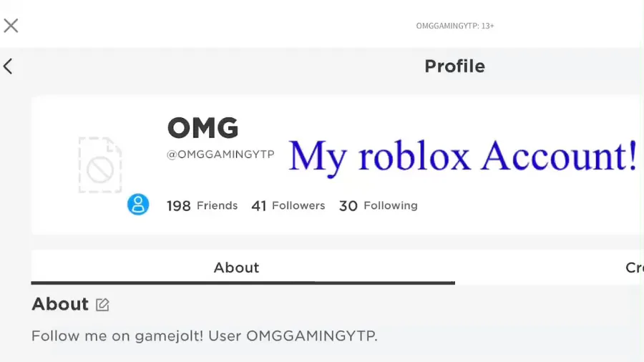Open the 198 Friends list
The width and height of the screenshot is (644, 362).
pyautogui.click(x=202, y=206)
